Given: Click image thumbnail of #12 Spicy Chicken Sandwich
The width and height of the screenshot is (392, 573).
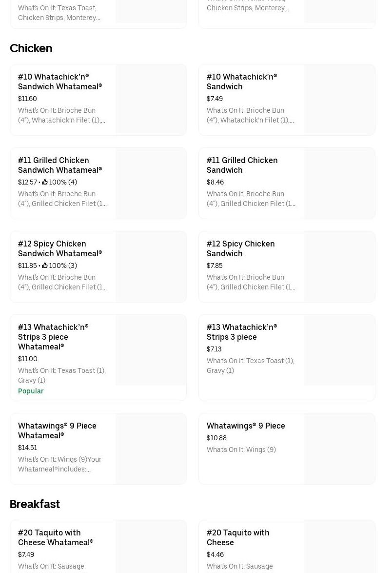Looking at the screenshot, I should click(x=340, y=267).
